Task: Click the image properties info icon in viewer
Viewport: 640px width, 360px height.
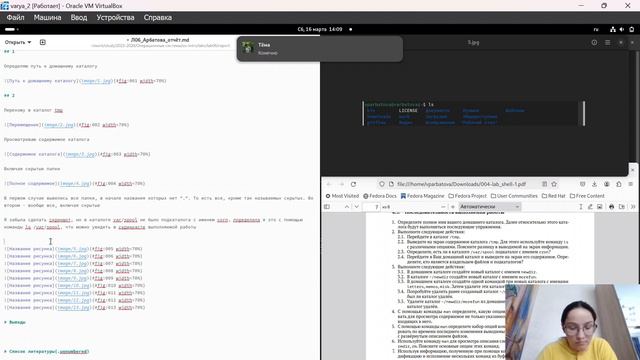Action: click(594, 42)
